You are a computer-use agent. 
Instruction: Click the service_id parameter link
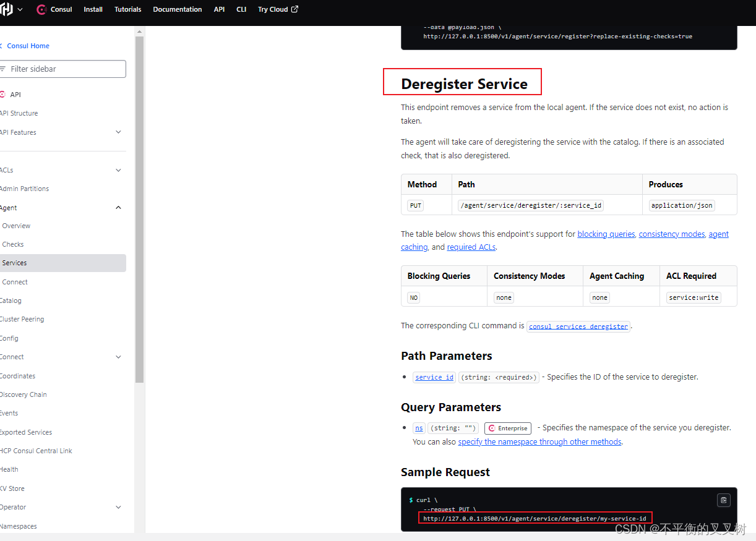(x=434, y=377)
